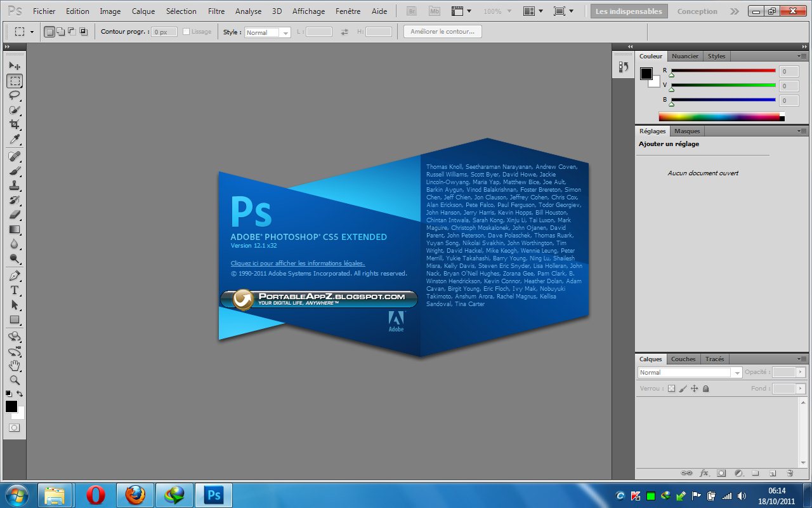812x508 pixels.
Task: Launch Mini Bridge from the application bar
Action: [x=435, y=11]
